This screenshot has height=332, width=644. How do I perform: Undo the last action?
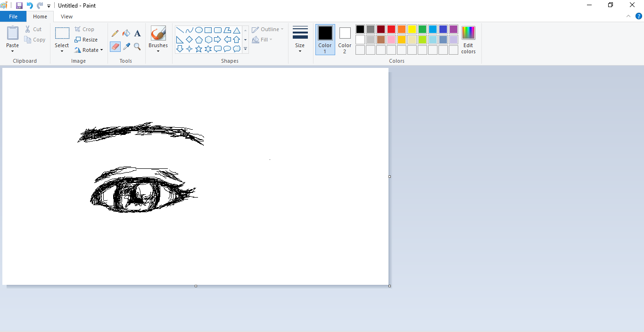coord(30,6)
